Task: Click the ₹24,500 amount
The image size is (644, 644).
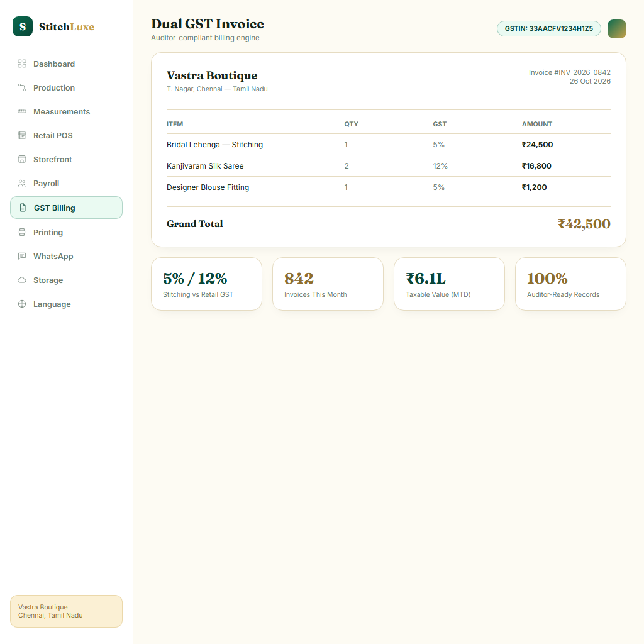Action: tap(537, 145)
